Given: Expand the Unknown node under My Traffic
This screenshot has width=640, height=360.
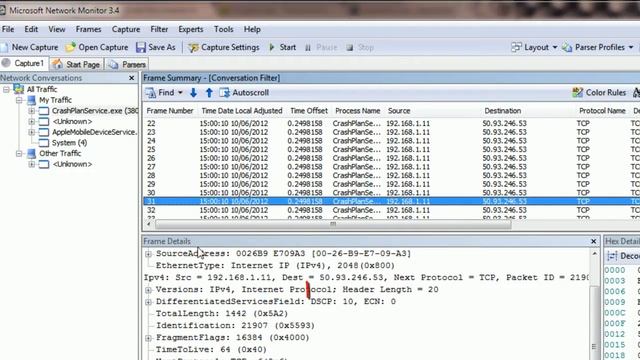Looking at the screenshot, I should point(31,121).
